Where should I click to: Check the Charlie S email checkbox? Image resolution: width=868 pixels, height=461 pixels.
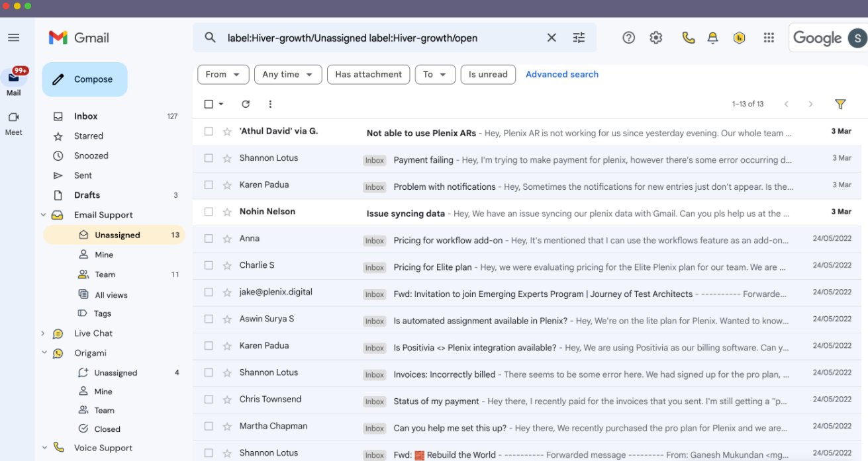coord(209,265)
